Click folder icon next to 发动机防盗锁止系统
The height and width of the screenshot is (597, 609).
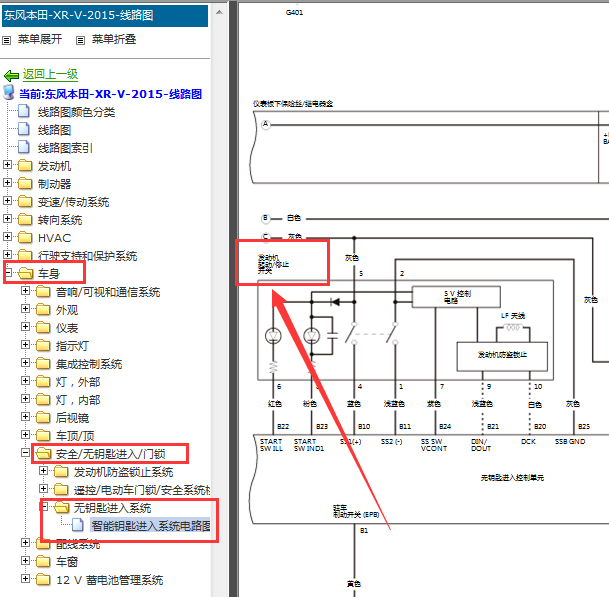[61, 472]
